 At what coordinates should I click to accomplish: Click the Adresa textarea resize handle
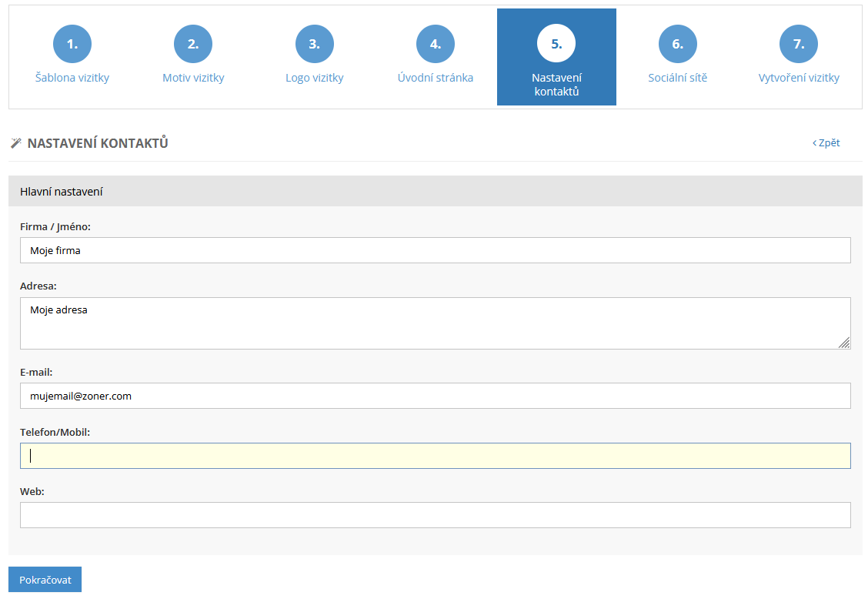(844, 343)
